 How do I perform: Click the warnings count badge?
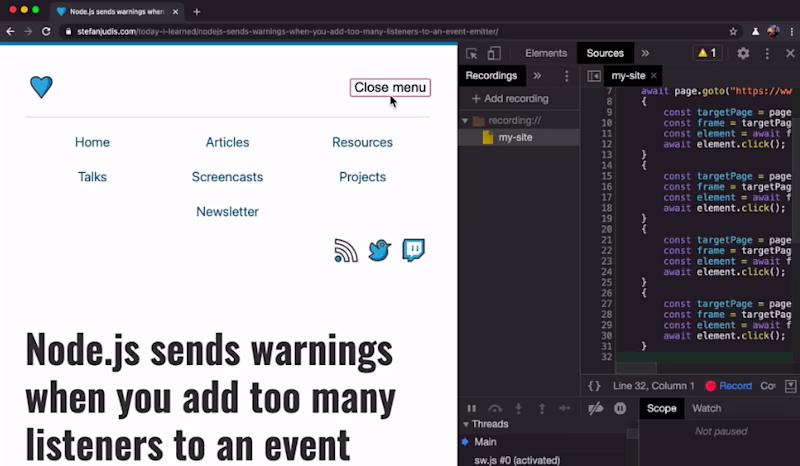(707, 53)
